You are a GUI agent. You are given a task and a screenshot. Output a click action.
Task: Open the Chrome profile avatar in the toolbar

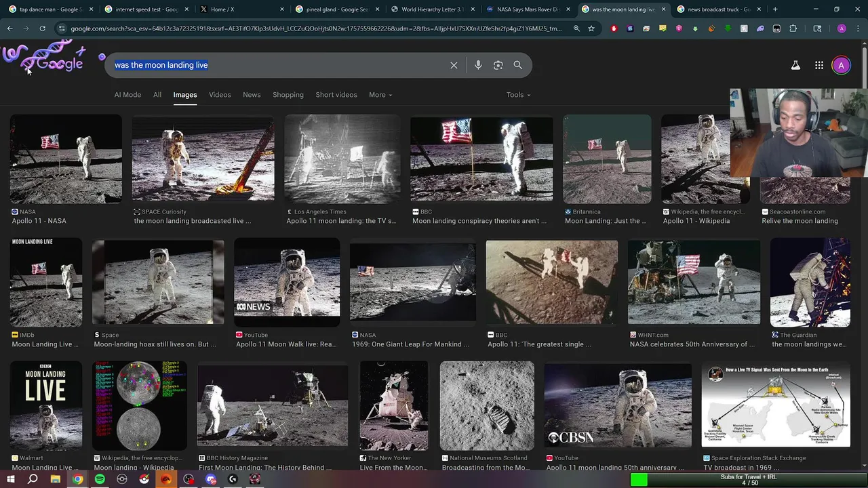tap(842, 28)
